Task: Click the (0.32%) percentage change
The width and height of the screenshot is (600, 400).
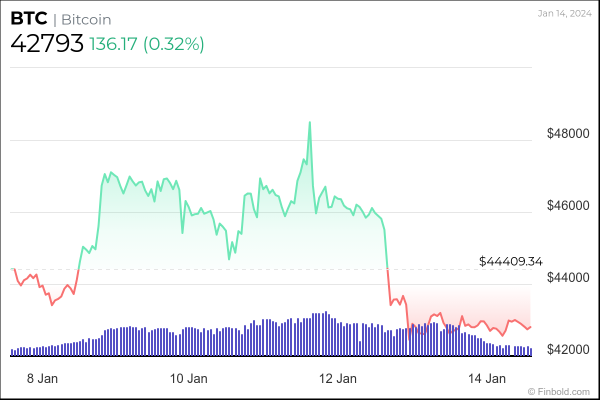Action: [x=175, y=44]
